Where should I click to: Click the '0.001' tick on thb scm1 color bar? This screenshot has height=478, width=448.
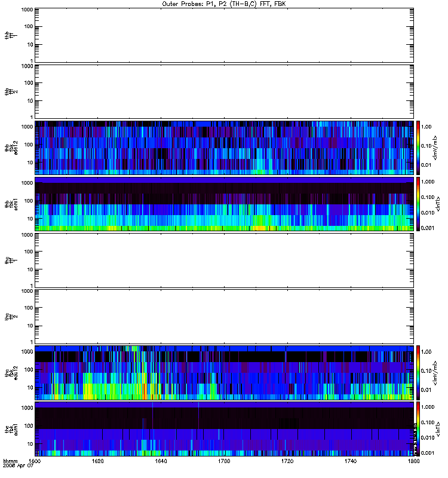(x=428, y=228)
